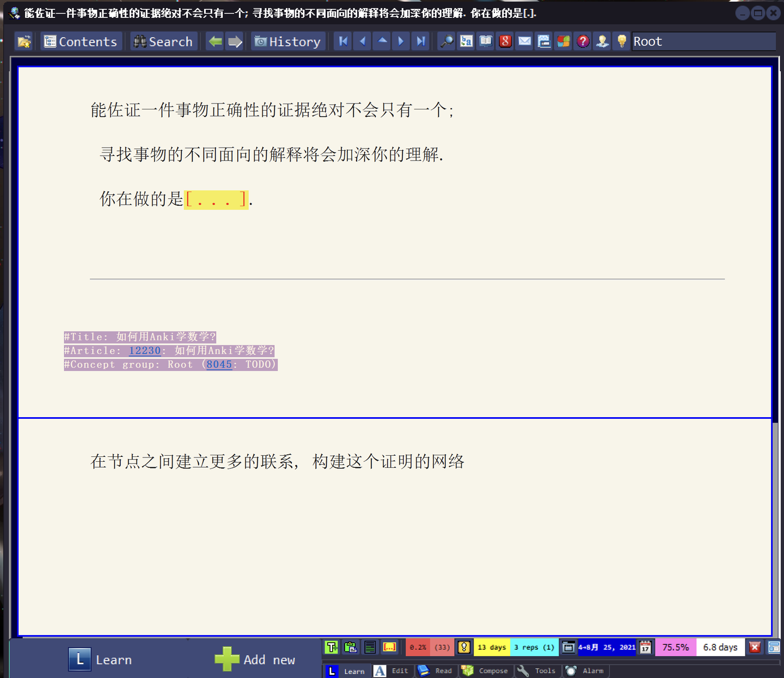The image size is (784, 678).
Task: Click the green lined page icon
Action: (x=370, y=647)
